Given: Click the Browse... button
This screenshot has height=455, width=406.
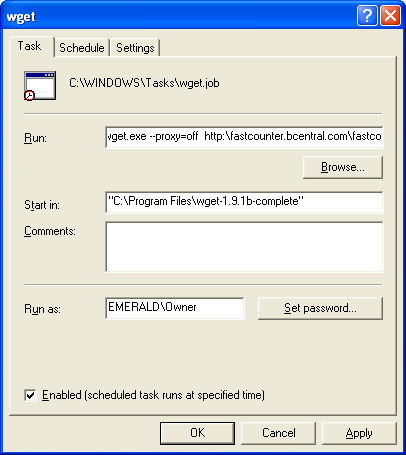Looking at the screenshot, I should pyautogui.click(x=343, y=167).
